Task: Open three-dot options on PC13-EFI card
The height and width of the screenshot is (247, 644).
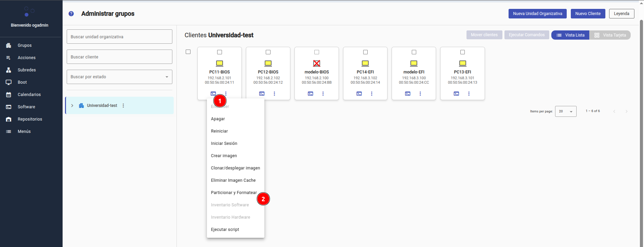Action: click(469, 94)
